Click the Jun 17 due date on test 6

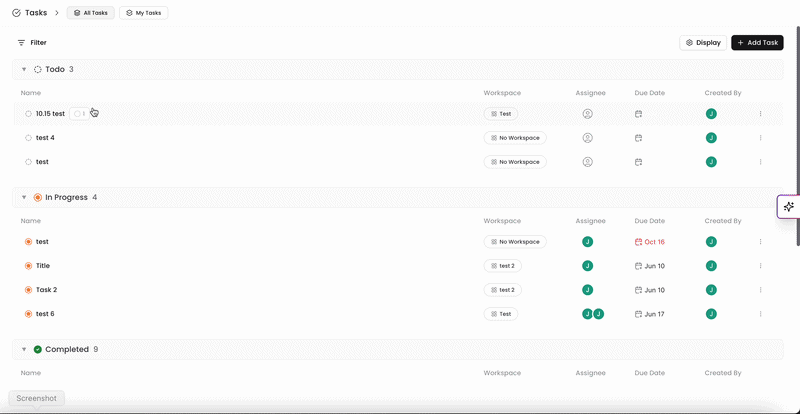[x=649, y=314]
